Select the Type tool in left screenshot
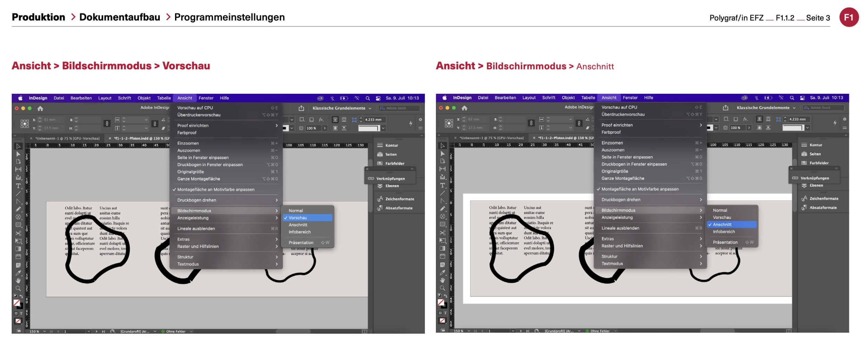868x347 pixels. 18,186
